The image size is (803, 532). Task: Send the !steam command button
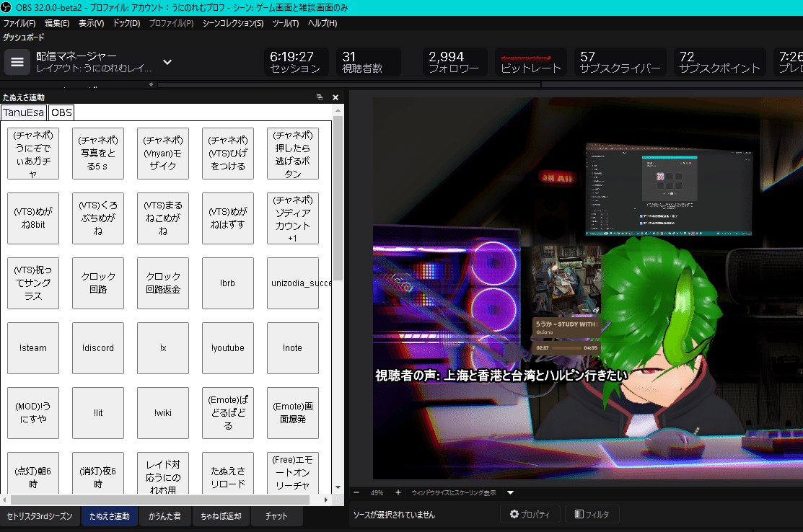pos(33,348)
